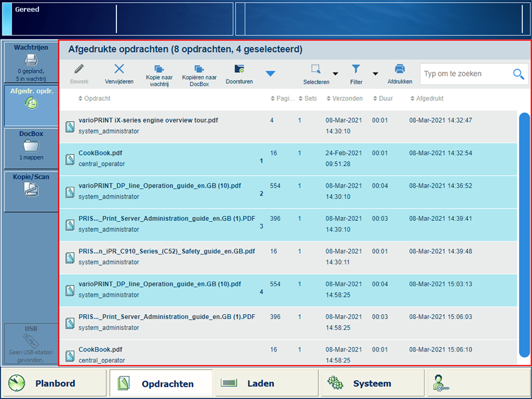The height and width of the screenshot is (399, 532).
Task: Click Kopie naar wachtrij icon
Action: pyautogui.click(x=159, y=70)
